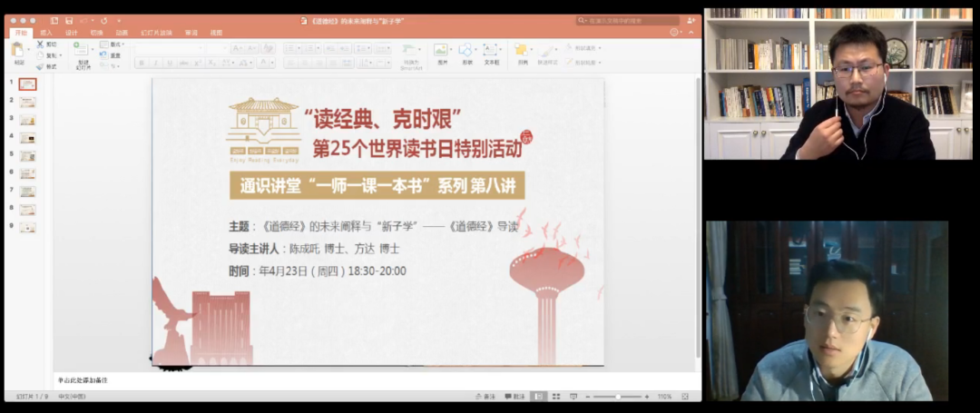The image size is (980, 413).
Task: Click the zoom in plus icon
Action: [647, 397]
